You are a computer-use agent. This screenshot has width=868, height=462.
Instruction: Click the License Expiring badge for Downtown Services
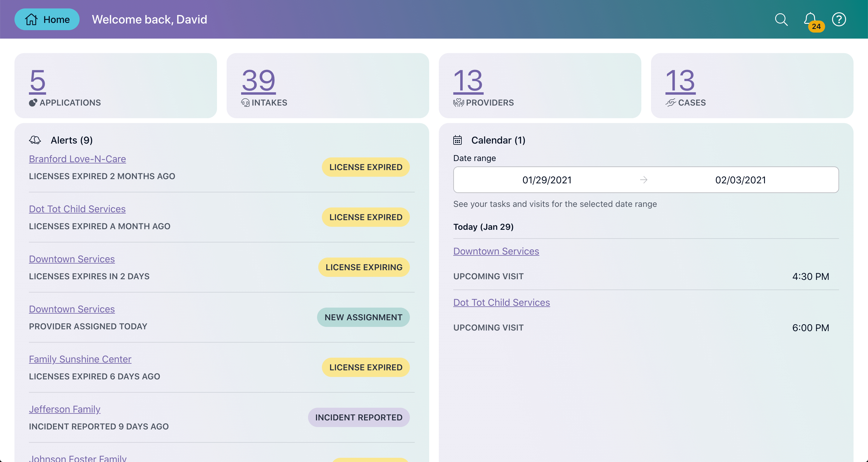click(x=363, y=267)
